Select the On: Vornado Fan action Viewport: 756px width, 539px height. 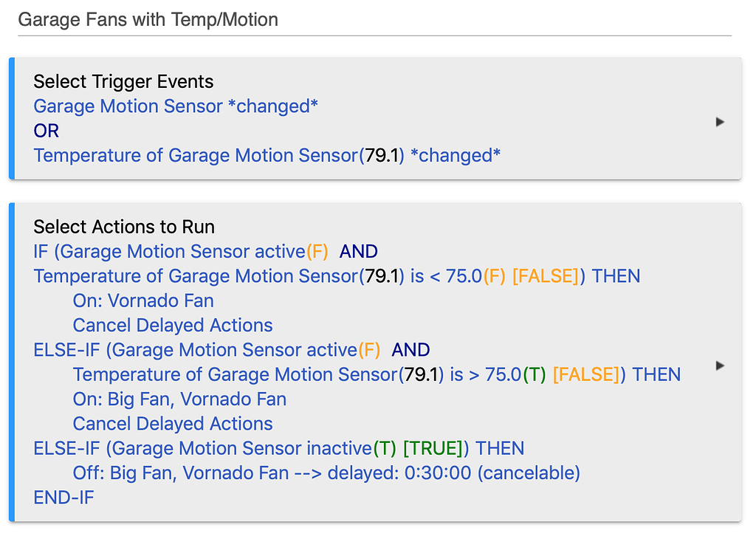(143, 301)
